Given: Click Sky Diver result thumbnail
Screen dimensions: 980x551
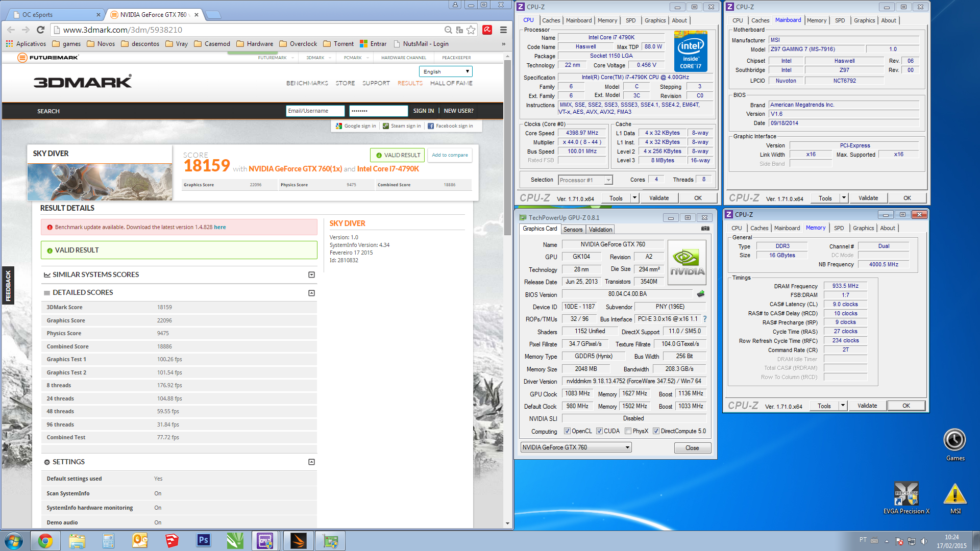Looking at the screenshot, I should coord(100,182).
